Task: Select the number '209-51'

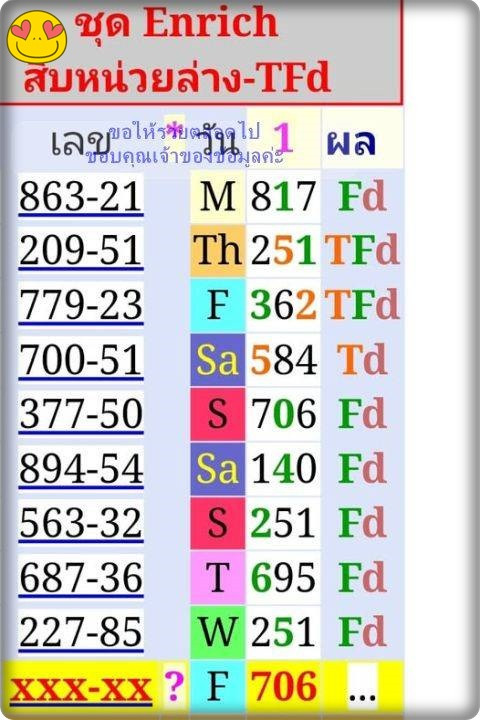Action: coord(81,250)
